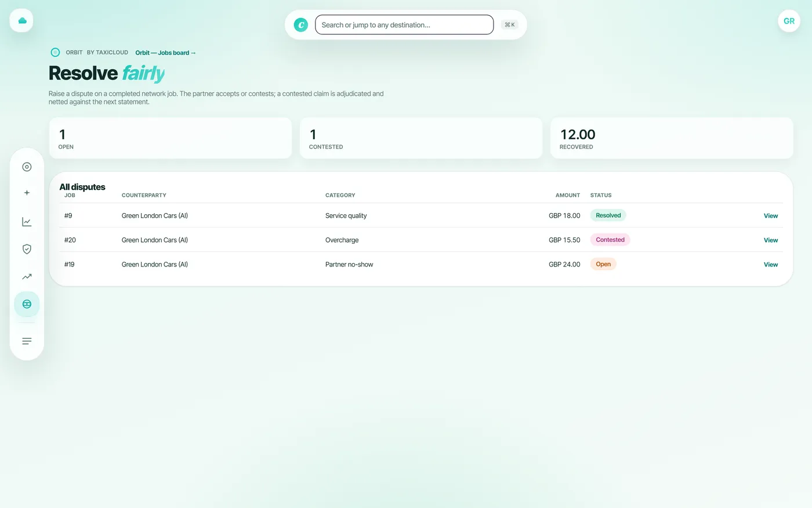This screenshot has width=812, height=508.
Task: Click the Contested status badge
Action: click(x=610, y=240)
